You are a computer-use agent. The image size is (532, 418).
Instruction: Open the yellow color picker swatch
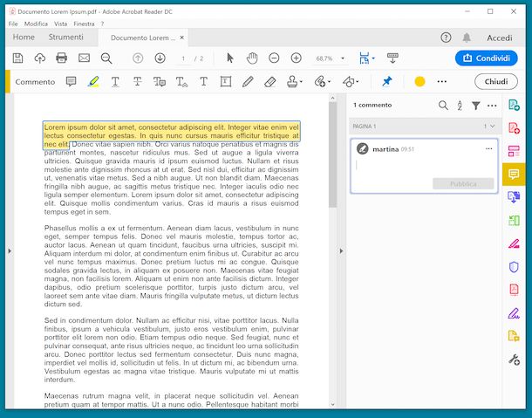click(419, 81)
